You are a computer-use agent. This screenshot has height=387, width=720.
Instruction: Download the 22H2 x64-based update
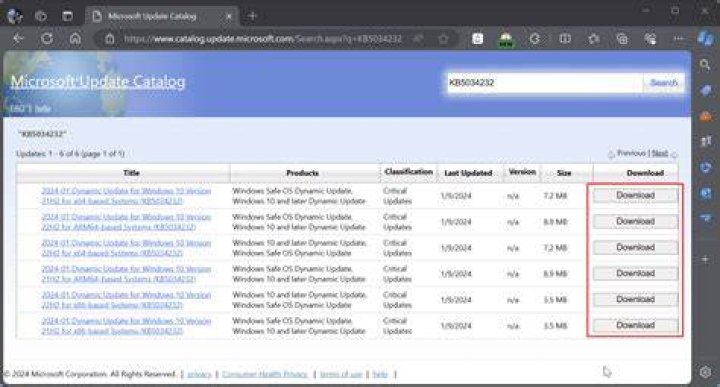point(635,247)
